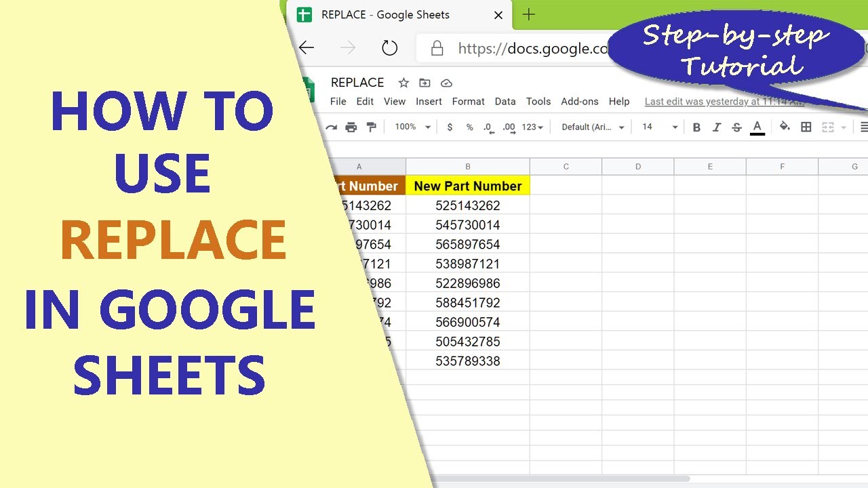
Task: Open the Default (Ari... font dropdown
Action: [593, 127]
